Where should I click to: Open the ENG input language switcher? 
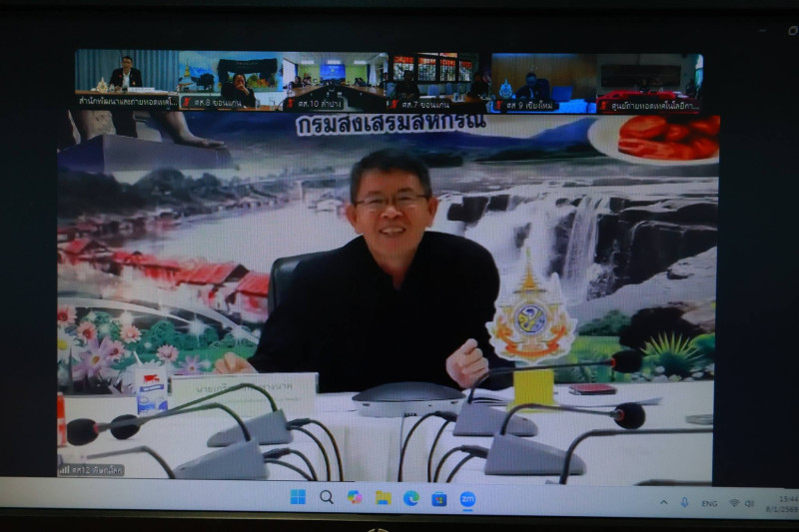(709, 503)
